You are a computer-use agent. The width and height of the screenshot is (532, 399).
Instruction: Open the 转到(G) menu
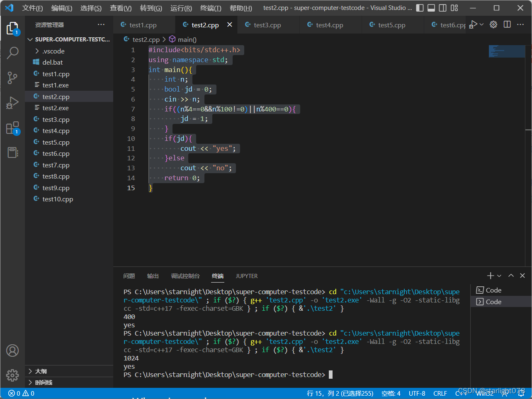(x=151, y=8)
